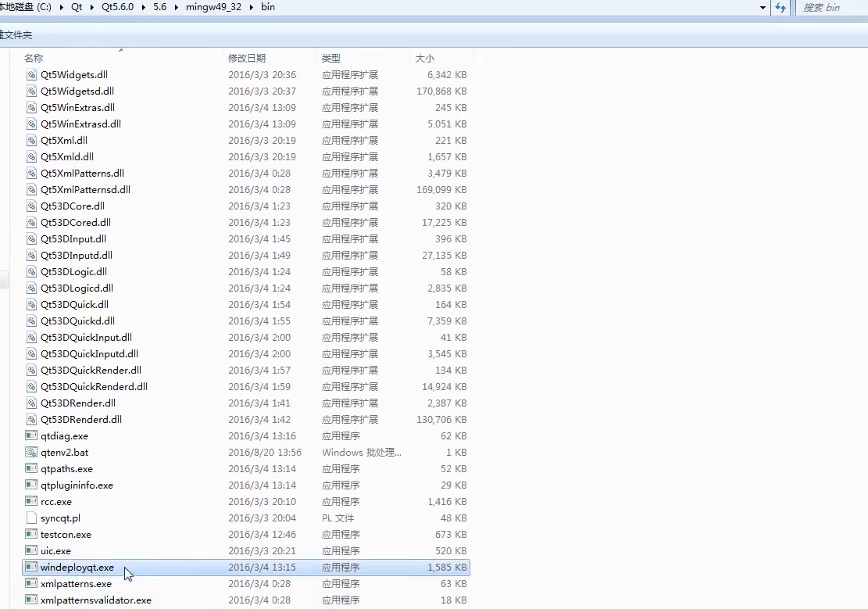Refresh the folder with the address bar button

point(780,8)
